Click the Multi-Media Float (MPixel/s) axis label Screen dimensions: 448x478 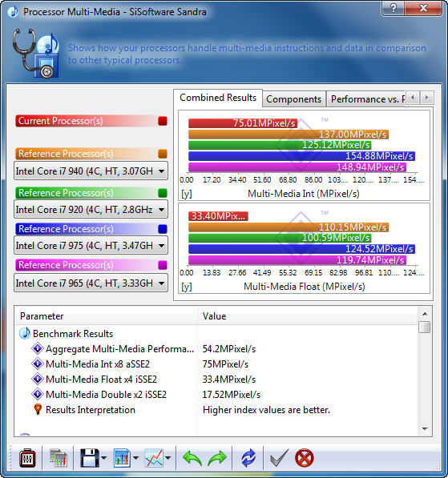[305, 287]
